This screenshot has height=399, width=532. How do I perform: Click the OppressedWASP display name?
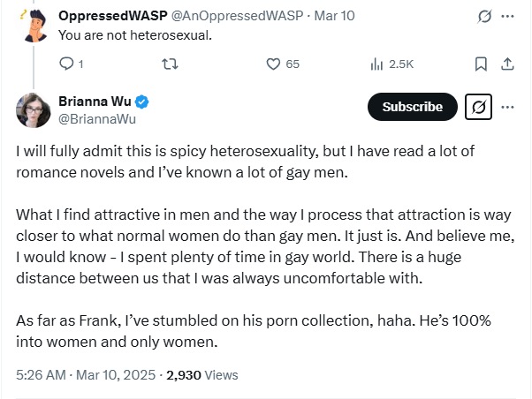[113, 16]
